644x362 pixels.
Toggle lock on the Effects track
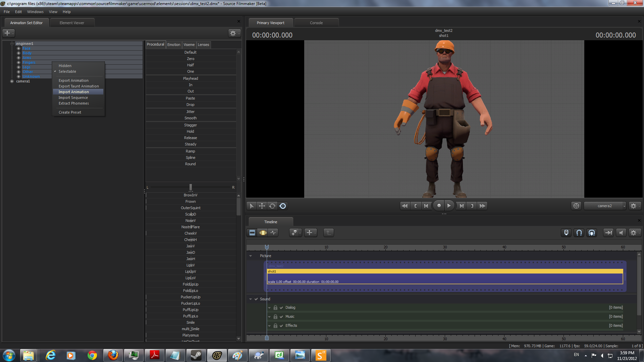275,326
